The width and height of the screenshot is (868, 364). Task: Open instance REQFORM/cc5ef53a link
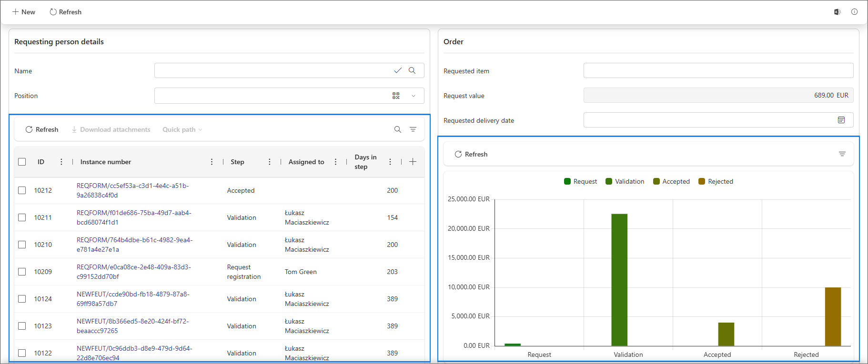133,190
